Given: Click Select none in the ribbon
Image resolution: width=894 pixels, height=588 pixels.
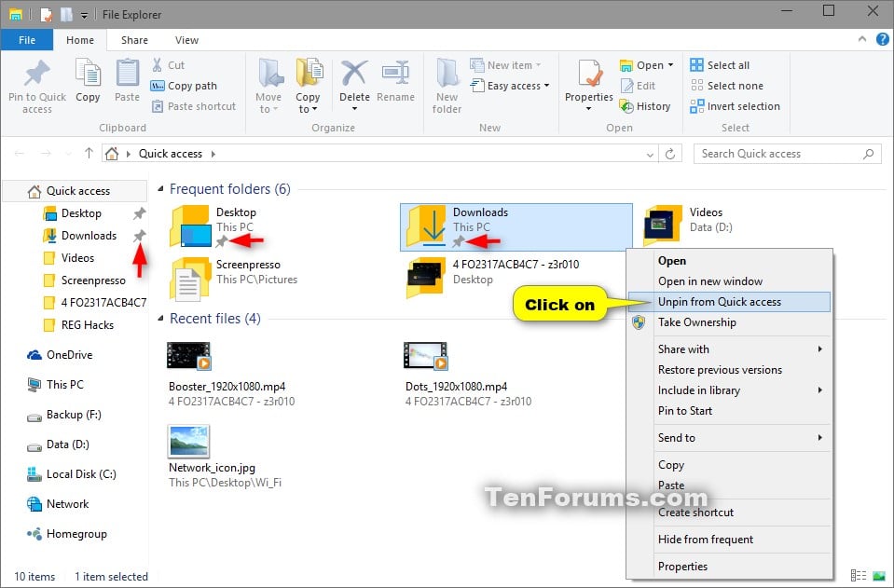Looking at the screenshot, I should (x=727, y=86).
